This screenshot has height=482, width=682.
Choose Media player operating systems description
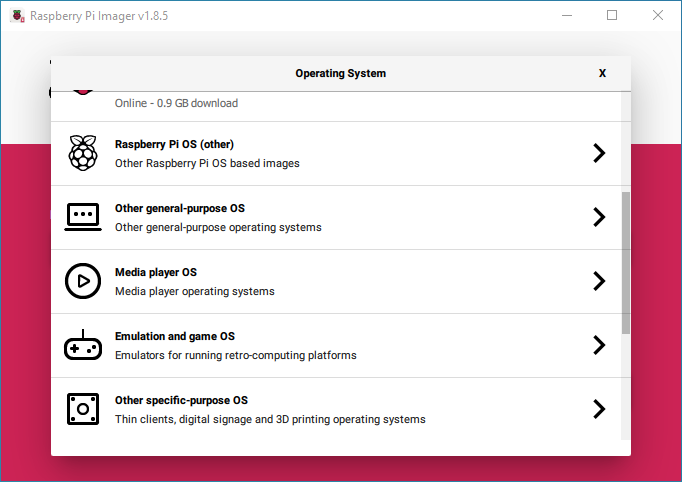click(x=194, y=291)
